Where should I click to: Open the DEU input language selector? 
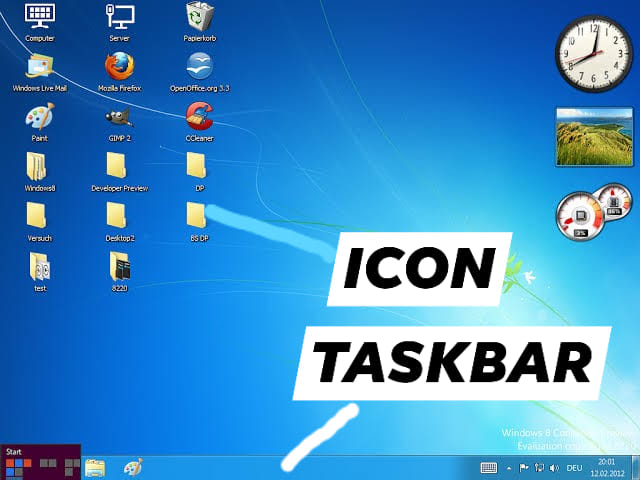click(x=574, y=468)
